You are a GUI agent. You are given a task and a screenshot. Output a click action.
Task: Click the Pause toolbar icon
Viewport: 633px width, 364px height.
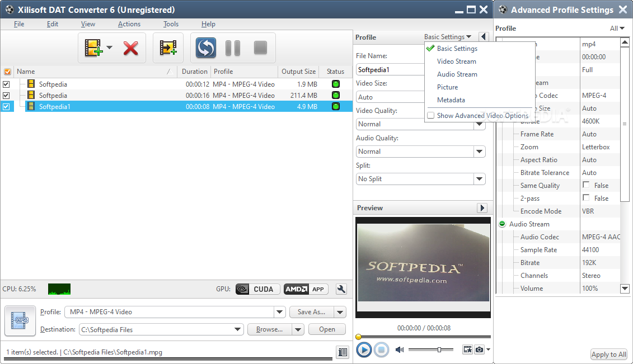point(233,48)
